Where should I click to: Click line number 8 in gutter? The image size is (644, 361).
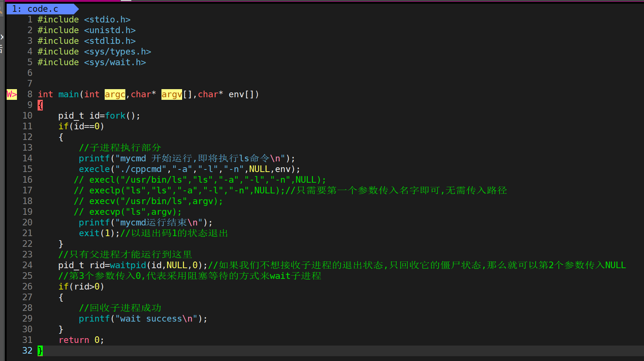pyautogui.click(x=30, y=94)
